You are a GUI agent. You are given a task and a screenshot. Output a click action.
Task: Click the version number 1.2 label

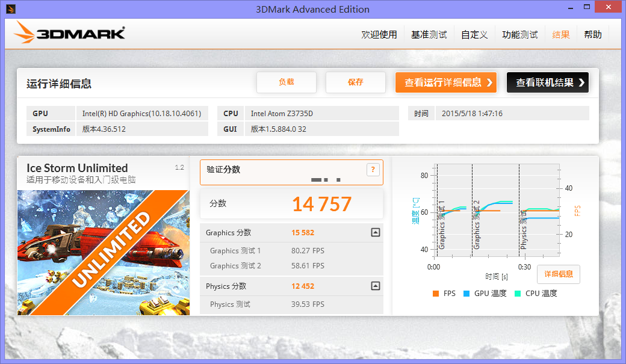point(179,168)
